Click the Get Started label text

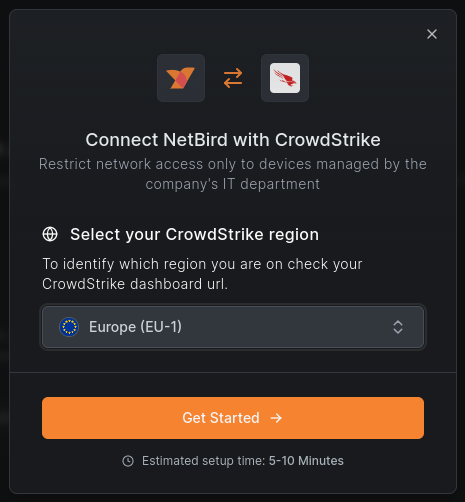[x=221, y=418]
